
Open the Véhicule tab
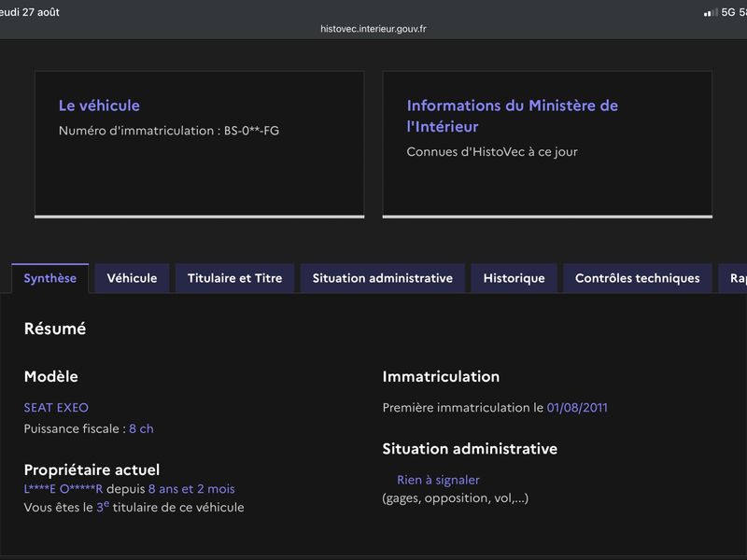132,278
